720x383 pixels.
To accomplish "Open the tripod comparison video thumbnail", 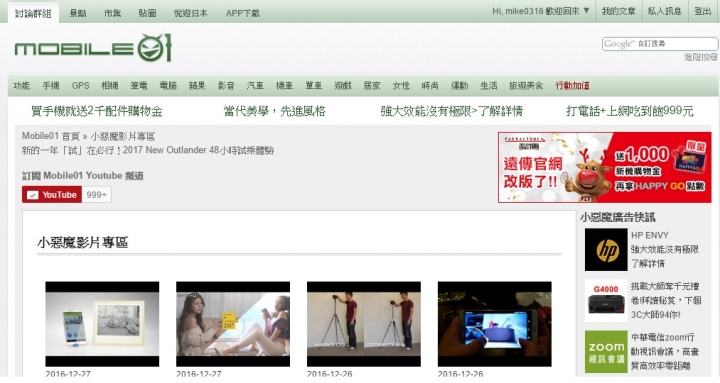I will tap(364, 324).
